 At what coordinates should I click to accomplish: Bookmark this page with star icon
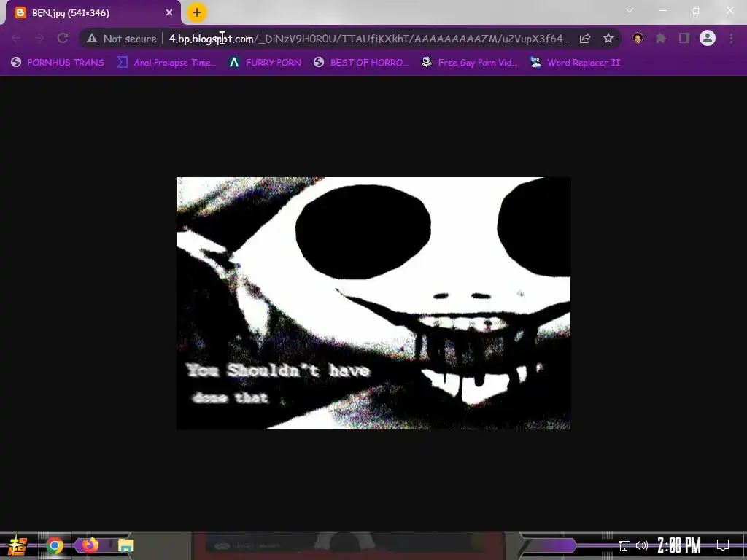coord(608,38)
